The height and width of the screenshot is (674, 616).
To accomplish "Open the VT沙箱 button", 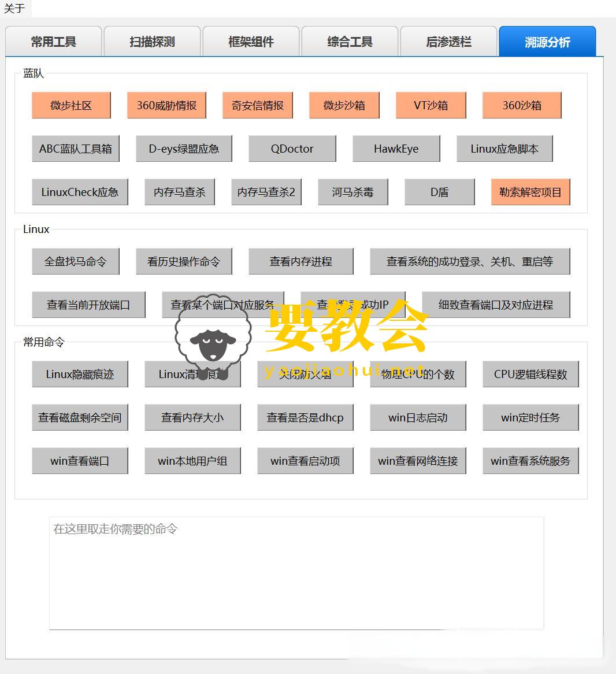I will [431, 105].
